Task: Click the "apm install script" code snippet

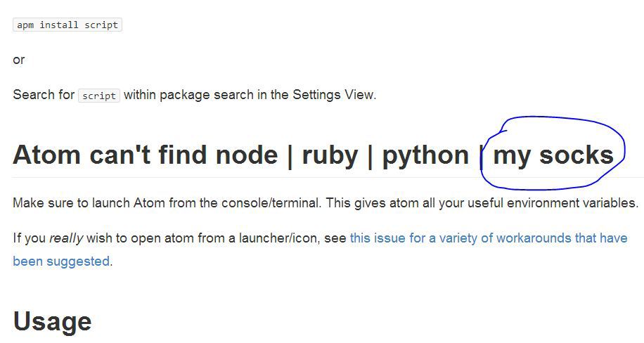Action: 67,25
